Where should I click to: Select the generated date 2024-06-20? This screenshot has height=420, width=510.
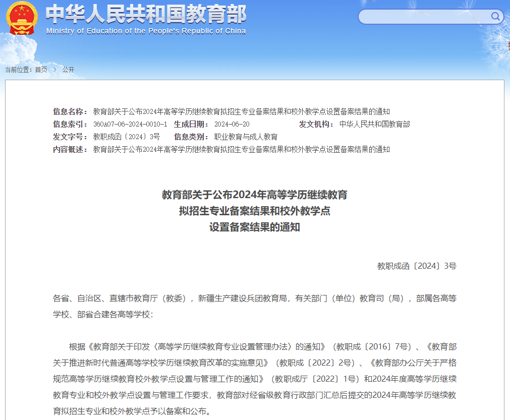(x=232, y=124)
